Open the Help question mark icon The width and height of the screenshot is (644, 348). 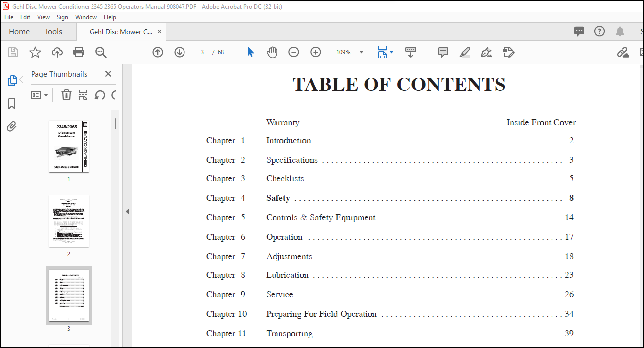point(600,32)
